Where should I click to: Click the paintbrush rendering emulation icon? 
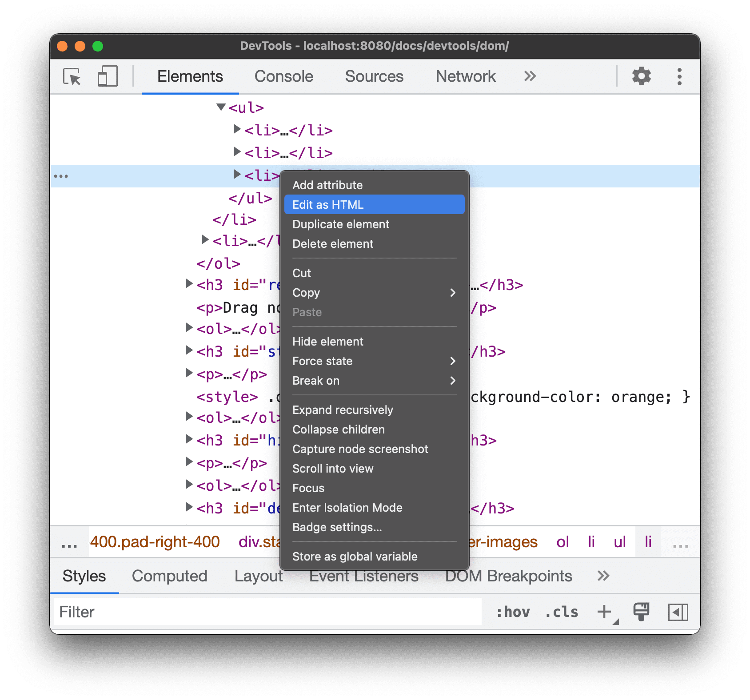point(641,612)
